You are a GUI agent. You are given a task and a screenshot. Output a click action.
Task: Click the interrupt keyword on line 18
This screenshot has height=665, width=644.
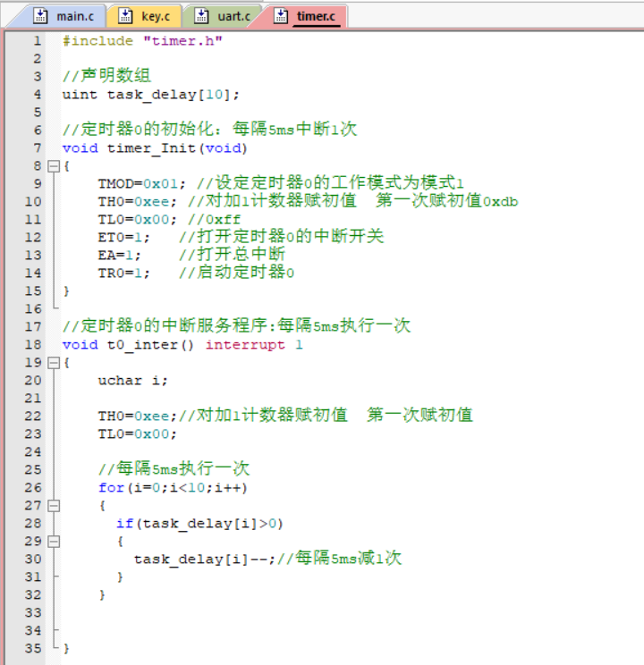245,345
